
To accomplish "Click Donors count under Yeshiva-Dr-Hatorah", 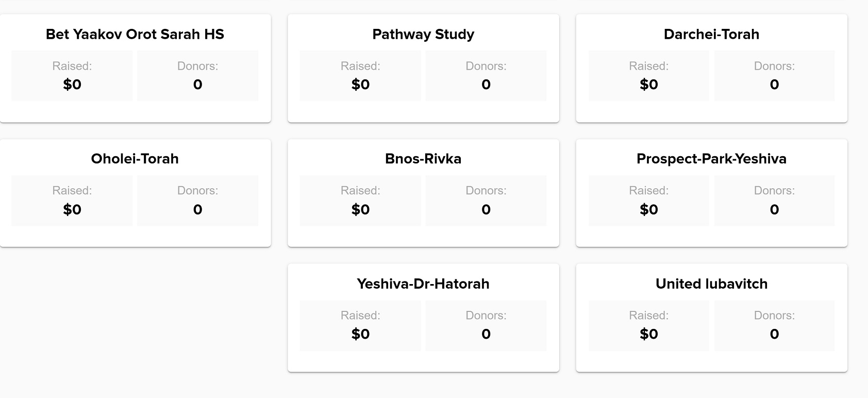I will point(486,334).
